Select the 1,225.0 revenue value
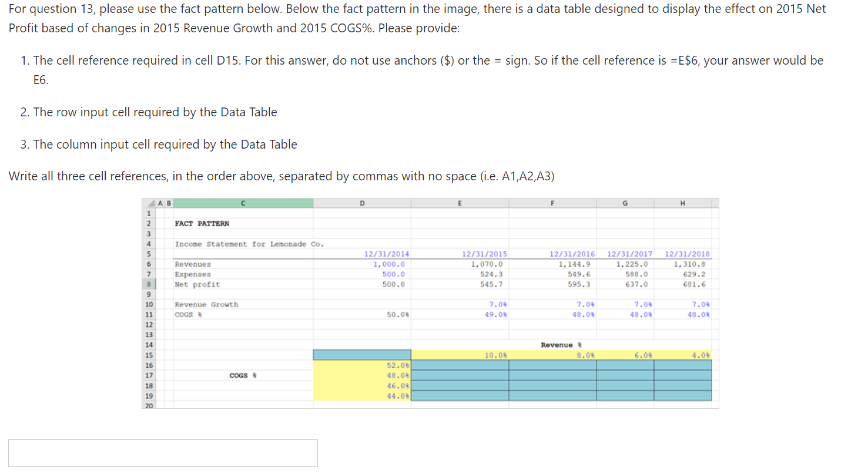The height and width of the screenshot is (474, 868). point(632,264)
